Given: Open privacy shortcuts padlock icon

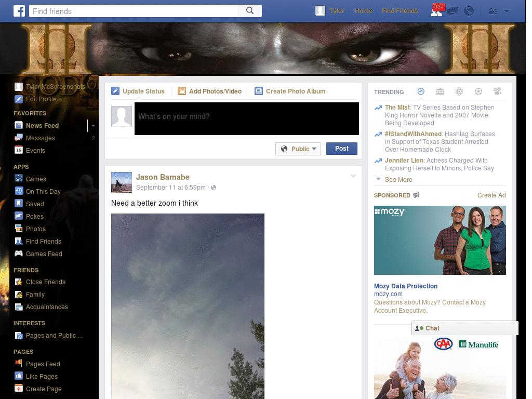Looking at the screenshot, I should click(493, 10).
